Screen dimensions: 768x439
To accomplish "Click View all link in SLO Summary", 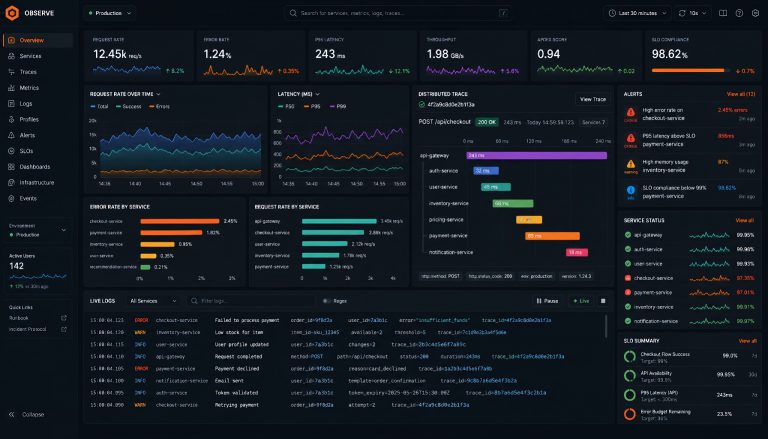I will 747,341.
